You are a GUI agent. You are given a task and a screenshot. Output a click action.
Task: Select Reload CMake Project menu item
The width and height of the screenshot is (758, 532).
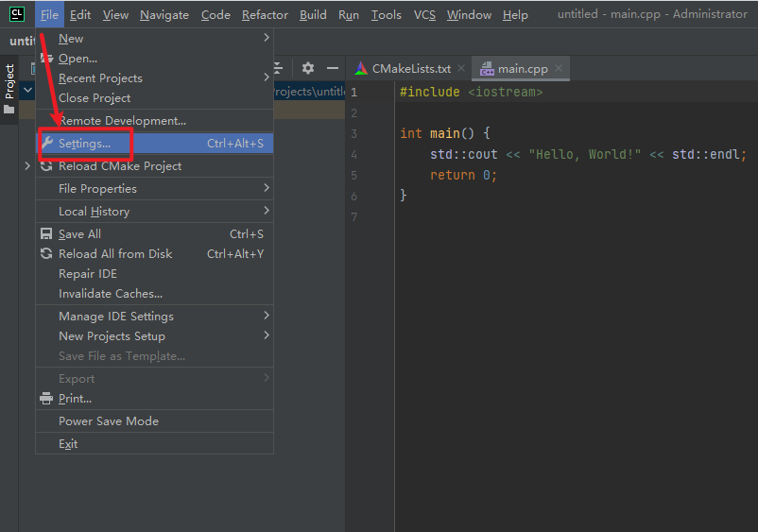pos(120,166)
